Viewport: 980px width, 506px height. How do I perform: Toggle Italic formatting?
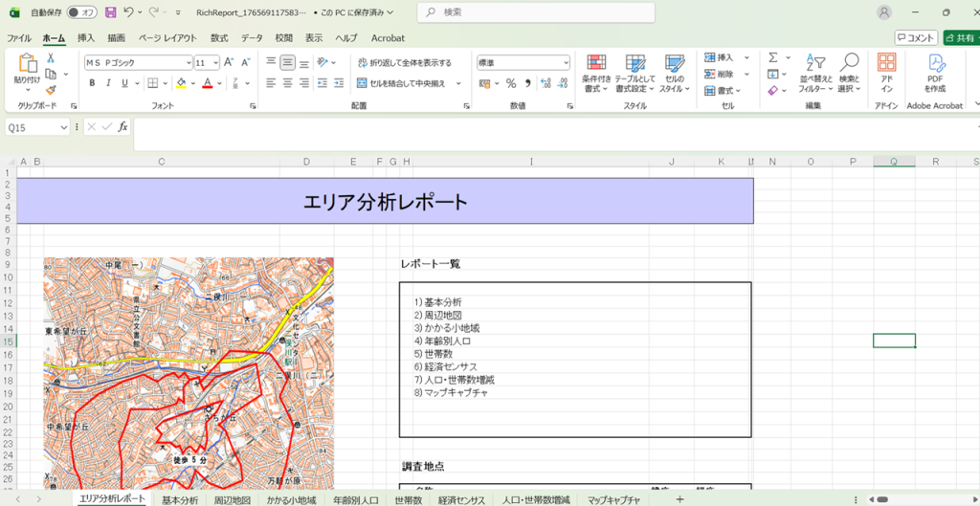[x=108, y=83]
